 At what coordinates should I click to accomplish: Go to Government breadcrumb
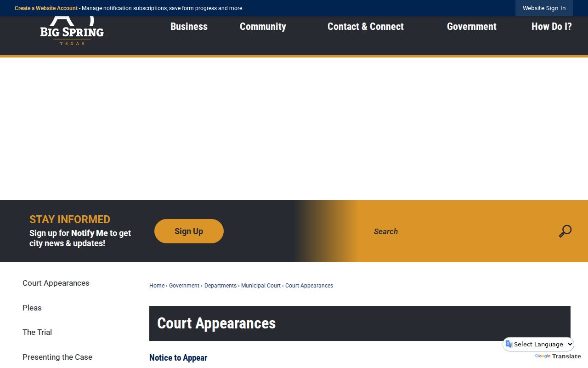point(184,286)
